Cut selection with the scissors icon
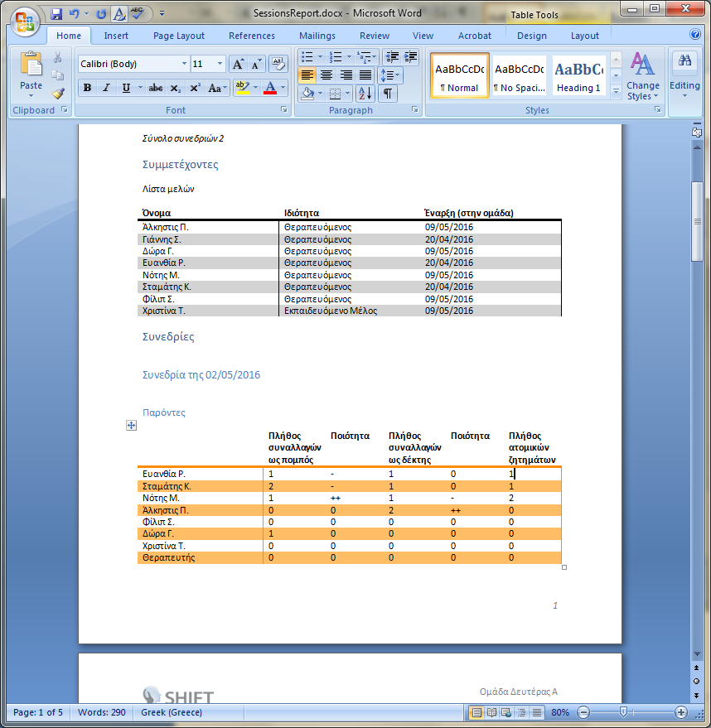Viewport: 711px width, 728px height. [57, 57]
